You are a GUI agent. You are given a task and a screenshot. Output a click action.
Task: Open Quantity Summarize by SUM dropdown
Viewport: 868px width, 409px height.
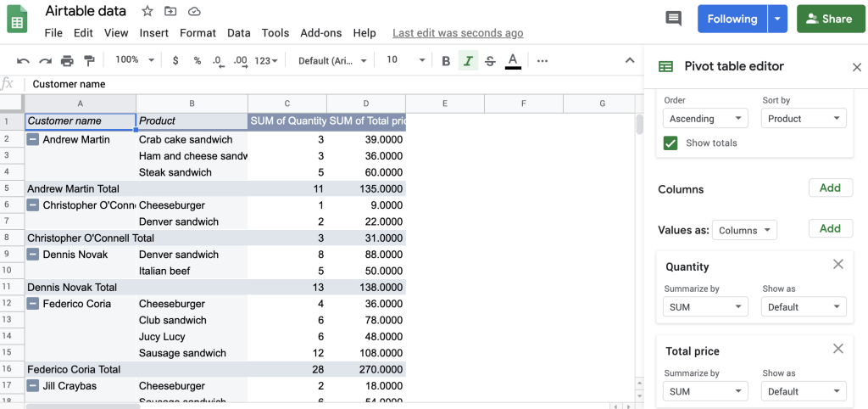[705, 307]
